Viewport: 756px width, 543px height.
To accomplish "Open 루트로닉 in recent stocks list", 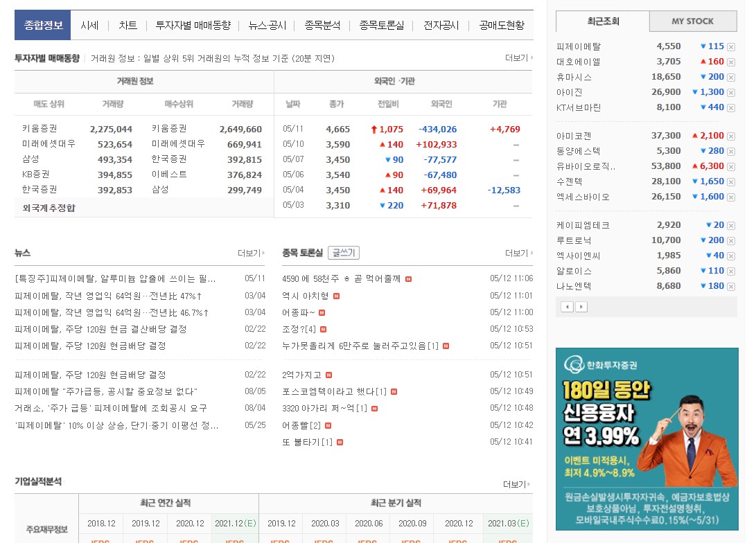I will (x=574, y=240).
